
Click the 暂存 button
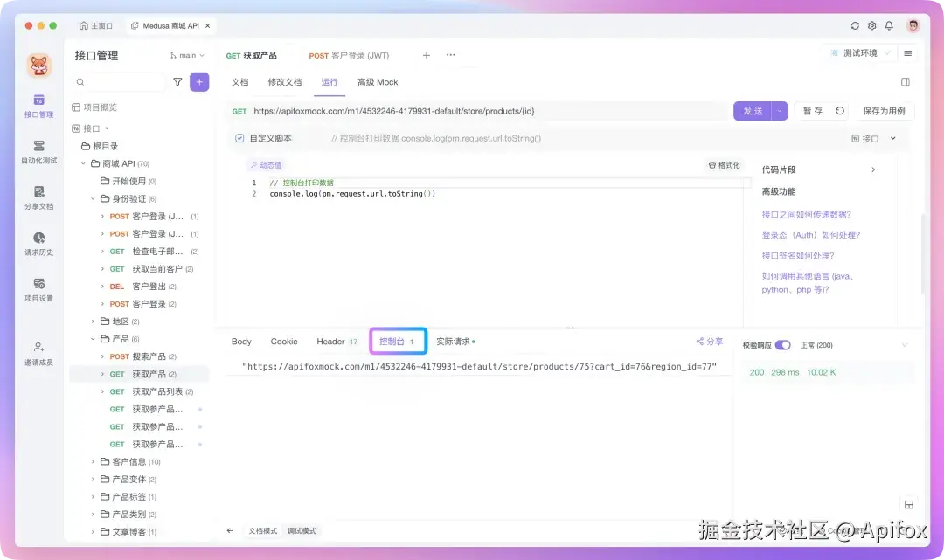point(812,111)
